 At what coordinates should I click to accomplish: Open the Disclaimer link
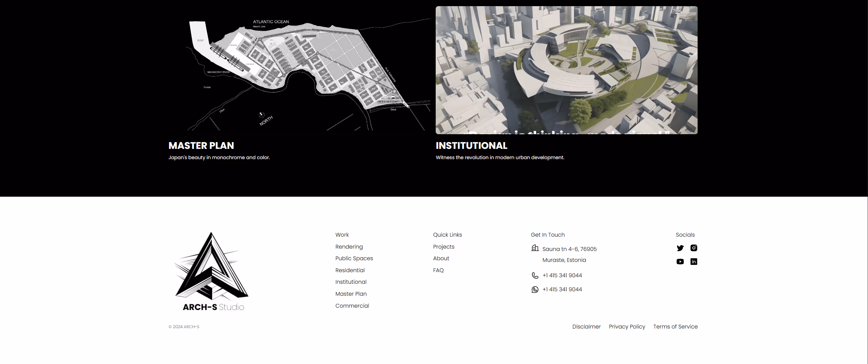point(586,327)
